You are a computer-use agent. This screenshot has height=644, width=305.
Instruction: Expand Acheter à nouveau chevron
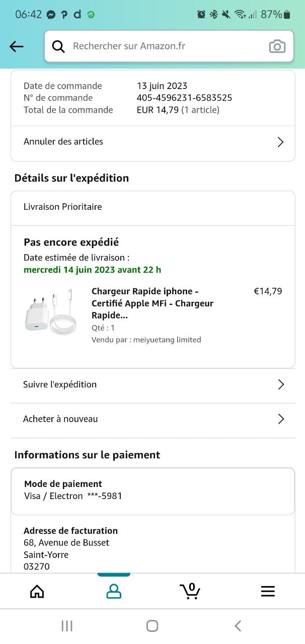pyautogui.click(x=281, y=419)
